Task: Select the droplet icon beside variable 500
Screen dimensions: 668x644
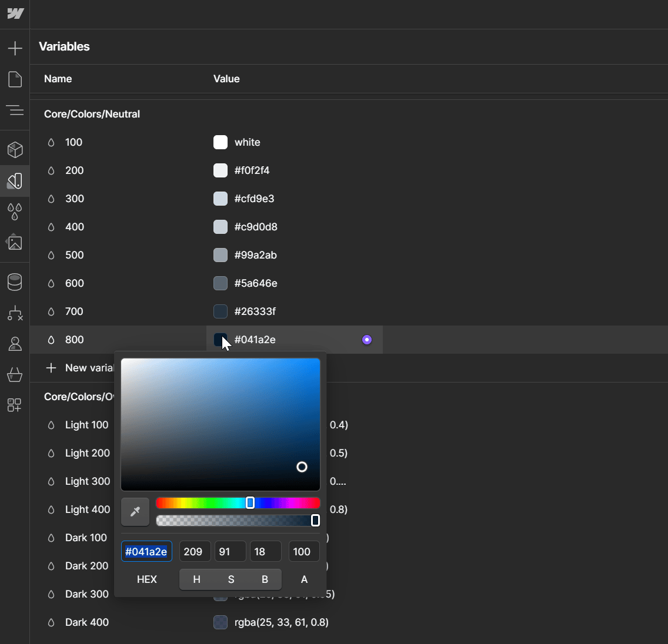Action: tap(52, 255)
